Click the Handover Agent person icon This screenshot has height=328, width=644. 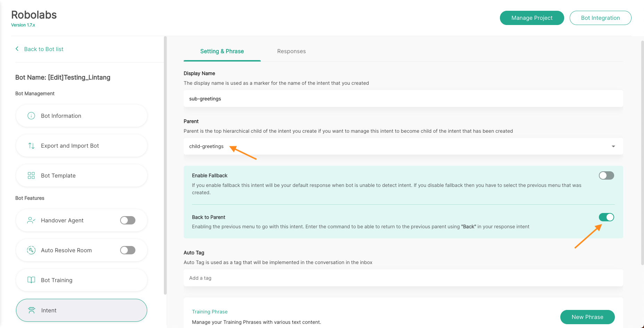[31, 220]
